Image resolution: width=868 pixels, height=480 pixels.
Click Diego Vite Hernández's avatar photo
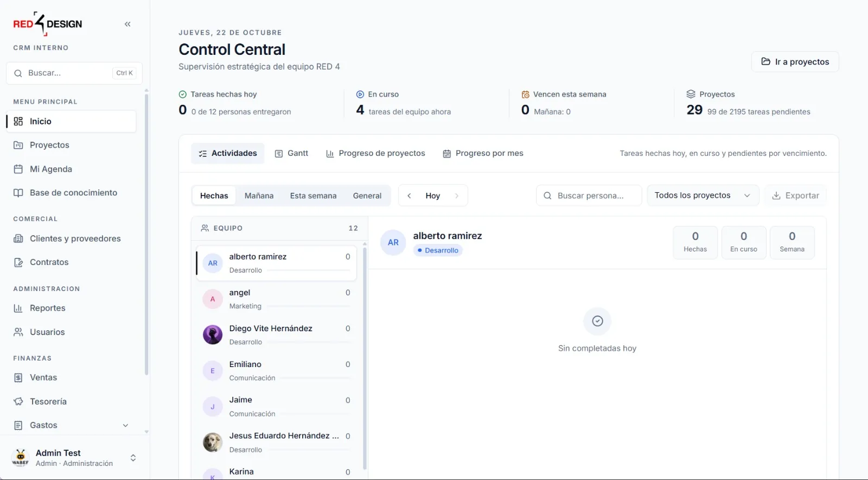(213, 335)
